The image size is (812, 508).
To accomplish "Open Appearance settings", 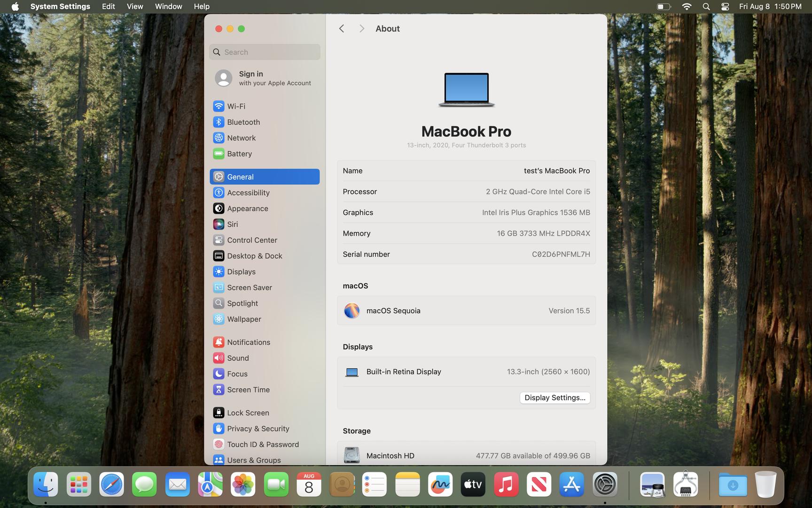I will coord(265,208).
